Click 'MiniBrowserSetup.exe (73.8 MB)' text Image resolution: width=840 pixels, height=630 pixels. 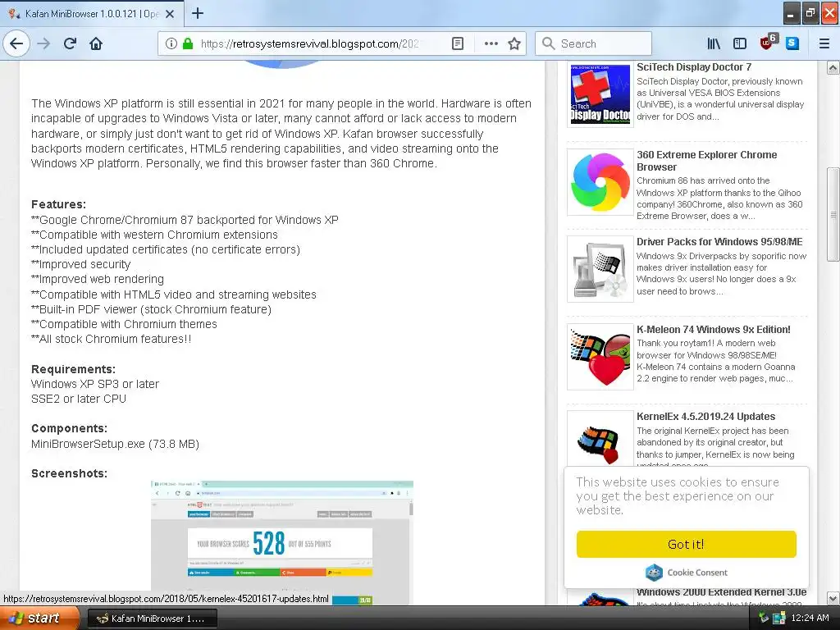[x=115, y=444]
